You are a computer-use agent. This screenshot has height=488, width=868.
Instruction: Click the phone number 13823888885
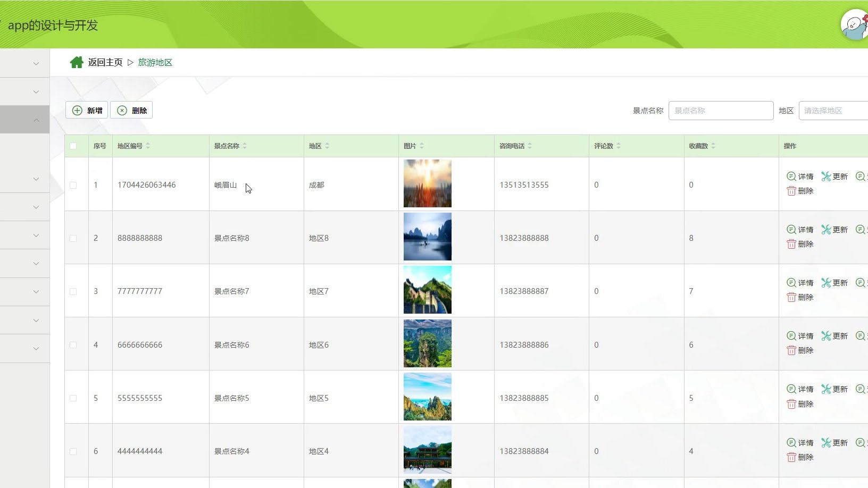click(524, 398)
